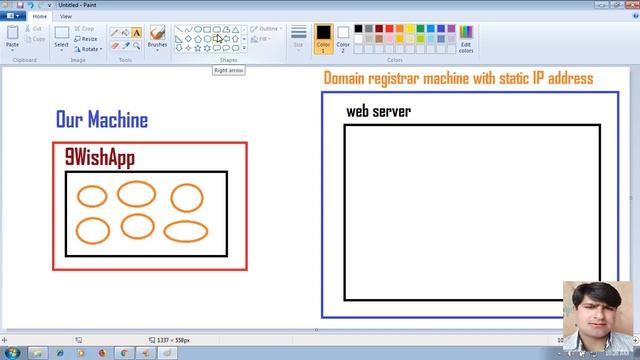
Task: Click the Paste clipboard button
Action: (x=12, y=33)
